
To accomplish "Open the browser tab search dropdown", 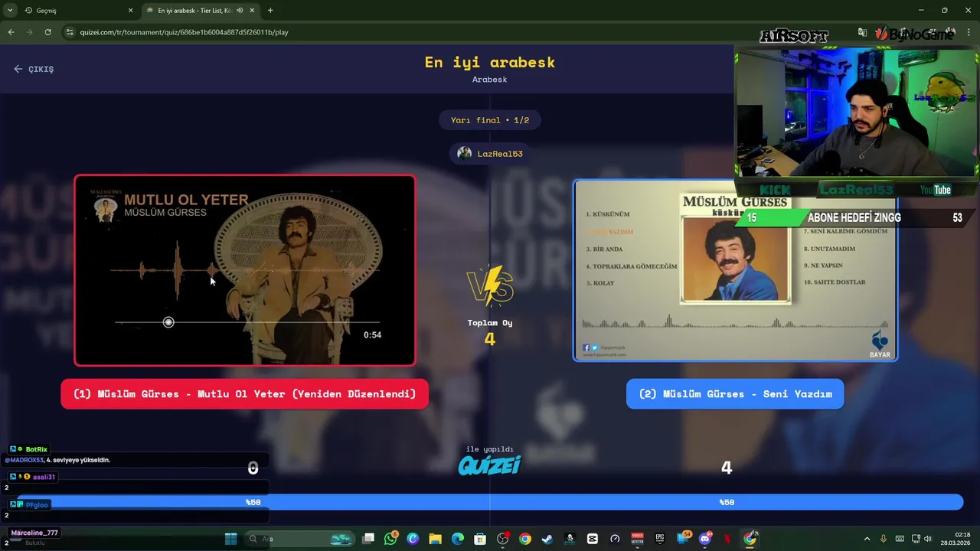I will (10, 11).
